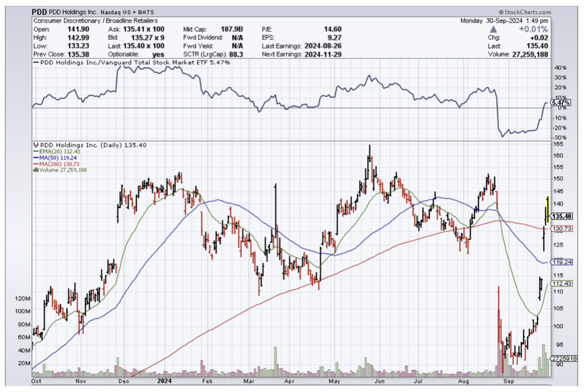Click the boxed volume label near bottom right
584x392 pixels.
[x=563, y=359]
